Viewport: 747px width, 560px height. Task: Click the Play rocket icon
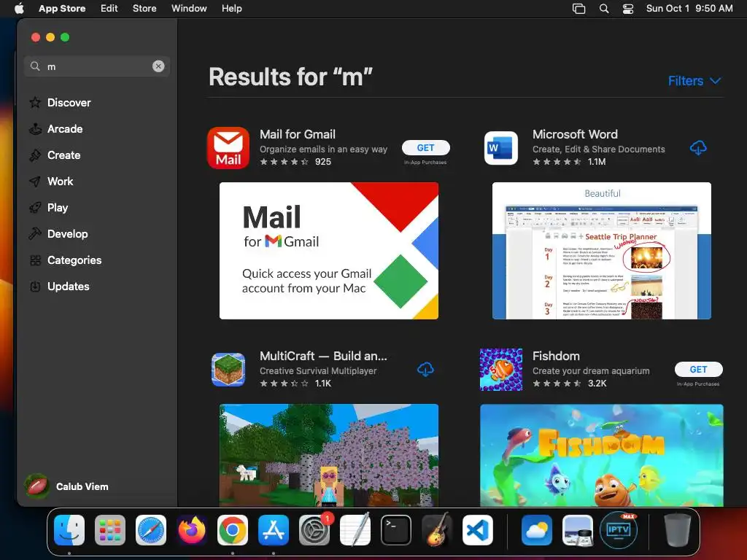[35, 208]
